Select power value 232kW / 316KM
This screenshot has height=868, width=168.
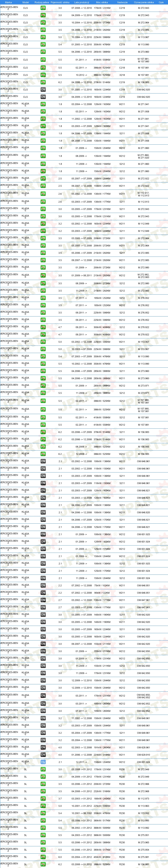coord(102,791)
